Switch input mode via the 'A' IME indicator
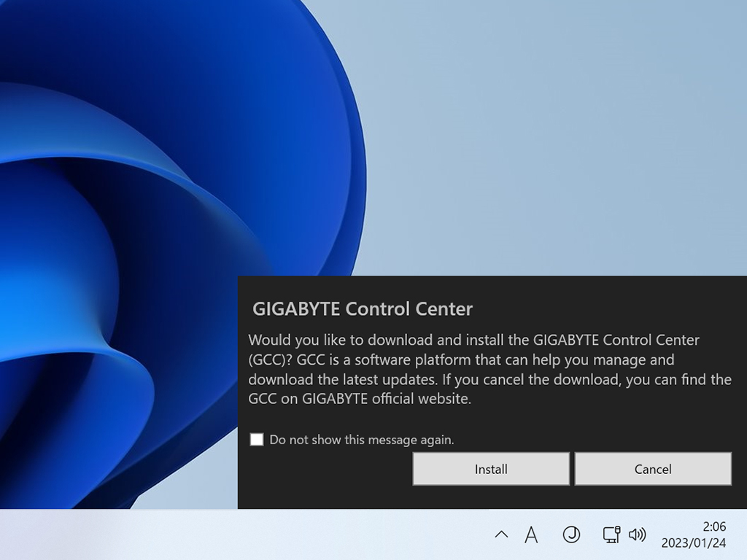Image resolution: width=747 pixels, height=560 pixels. tap(531, 534)
